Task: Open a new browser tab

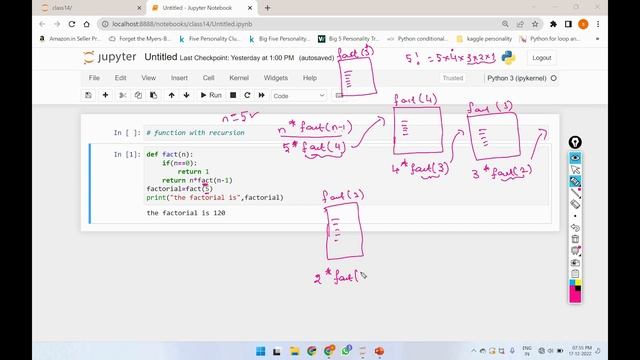Action: 268,8
